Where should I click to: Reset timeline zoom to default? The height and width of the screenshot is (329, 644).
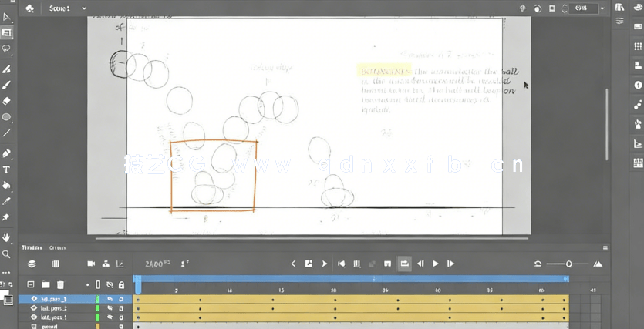click(x=538, y=264)
